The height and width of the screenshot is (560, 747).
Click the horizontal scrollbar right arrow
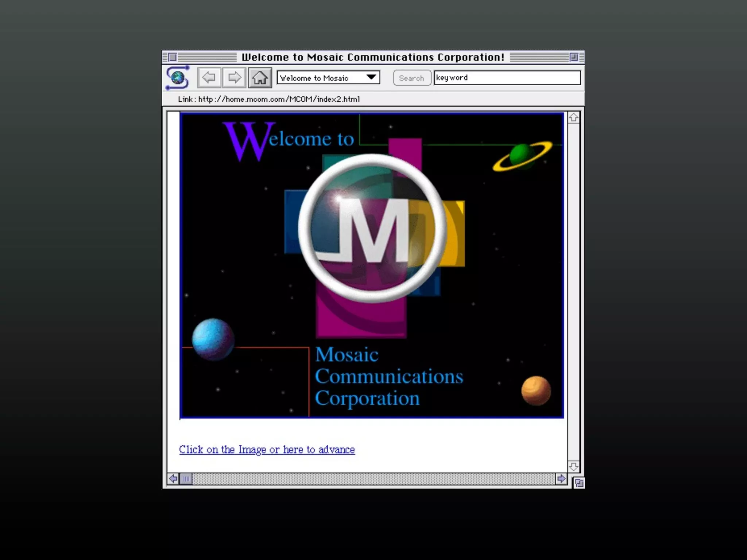(561, 479)
